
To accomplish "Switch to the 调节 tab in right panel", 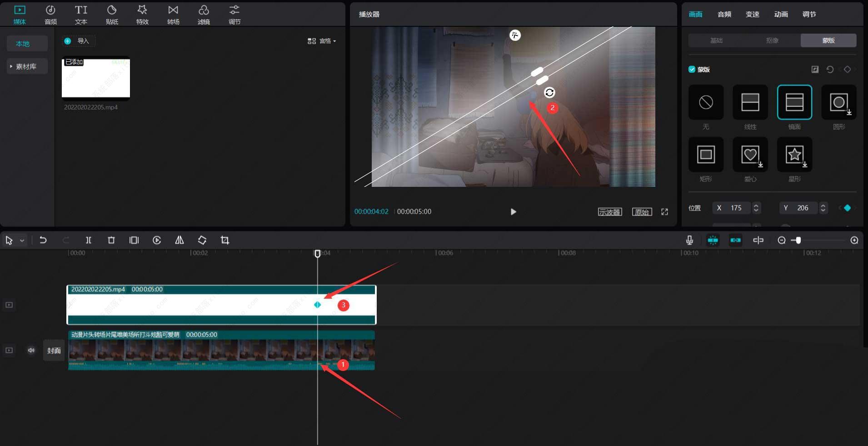I will tap(809, 15).
